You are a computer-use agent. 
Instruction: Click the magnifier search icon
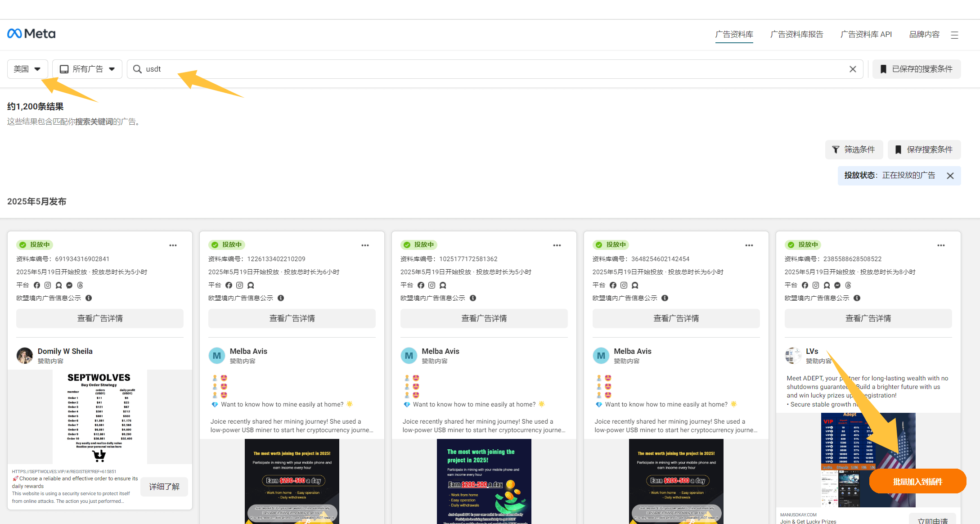[137, 69]
